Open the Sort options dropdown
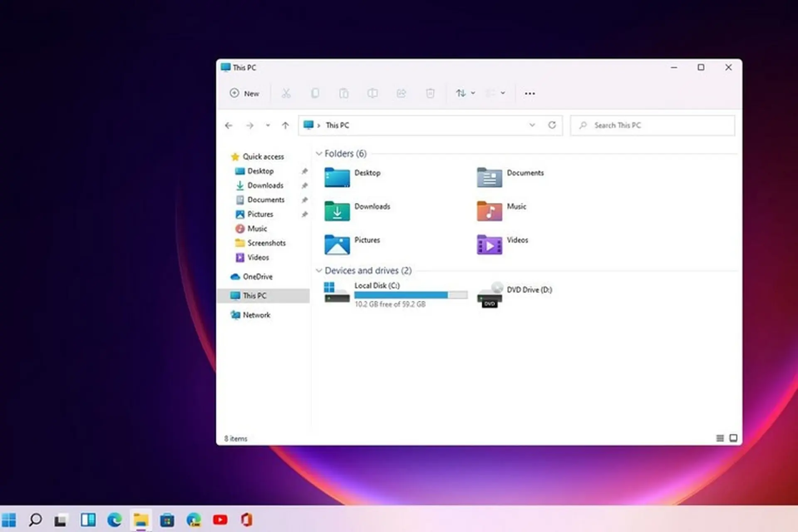The height and width of the screenshot is (532, 798). (465, 94)
